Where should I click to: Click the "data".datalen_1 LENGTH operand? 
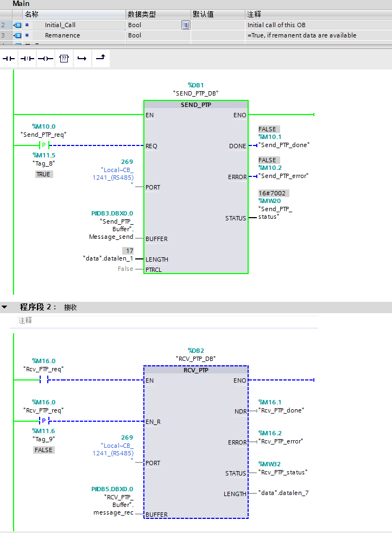pos(108,258)
